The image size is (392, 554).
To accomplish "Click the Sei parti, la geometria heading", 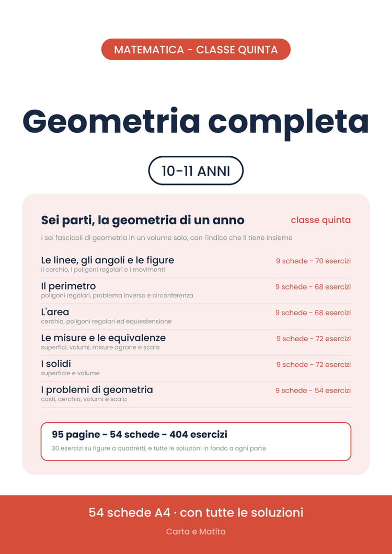I will [143, 221].
